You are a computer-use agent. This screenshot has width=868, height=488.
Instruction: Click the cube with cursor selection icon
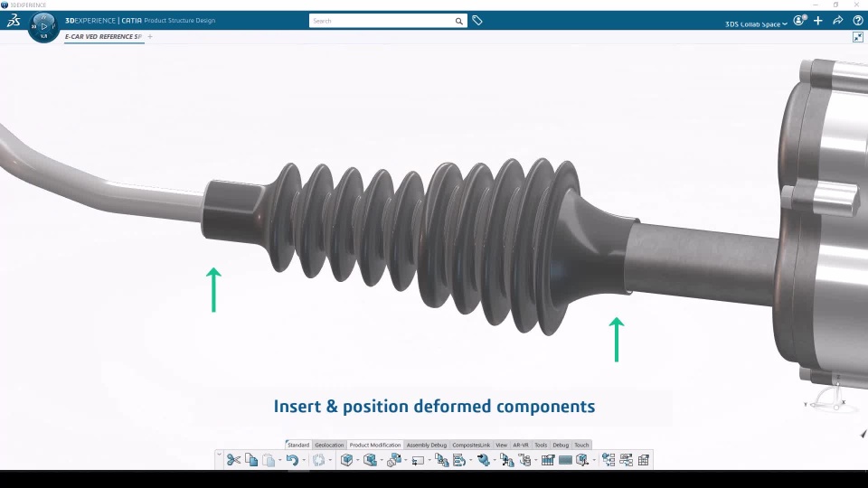pyautogui.click(x=581, y=460)
